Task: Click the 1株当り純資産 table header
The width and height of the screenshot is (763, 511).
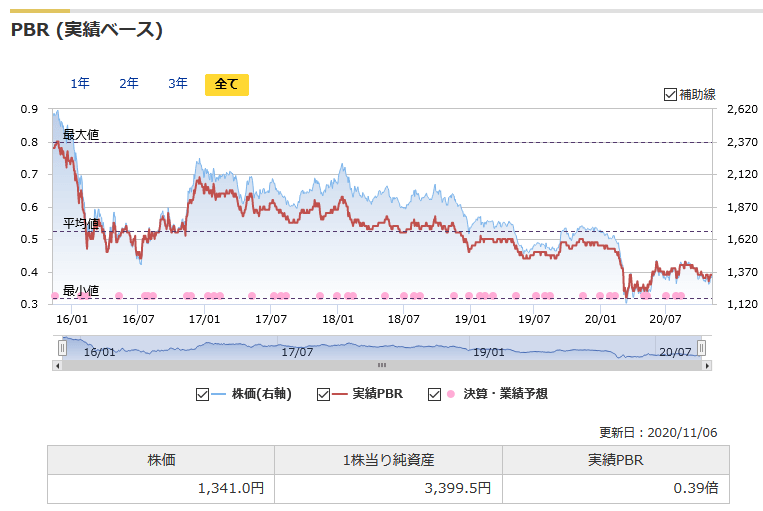Action: pos(388,460)
